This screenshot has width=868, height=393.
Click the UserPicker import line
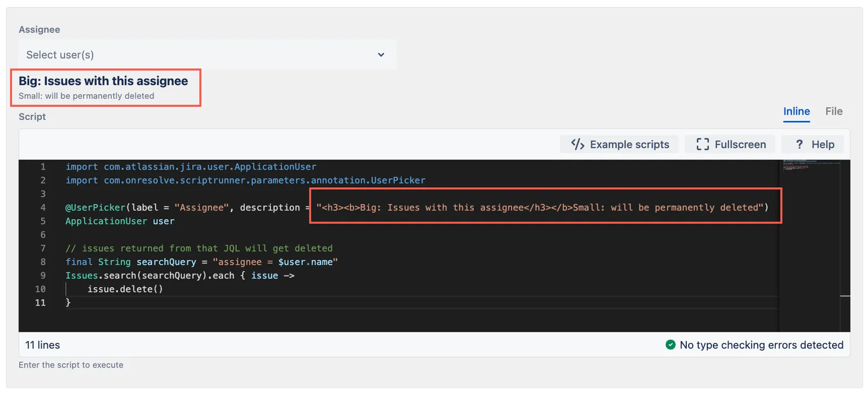[246, 180]
